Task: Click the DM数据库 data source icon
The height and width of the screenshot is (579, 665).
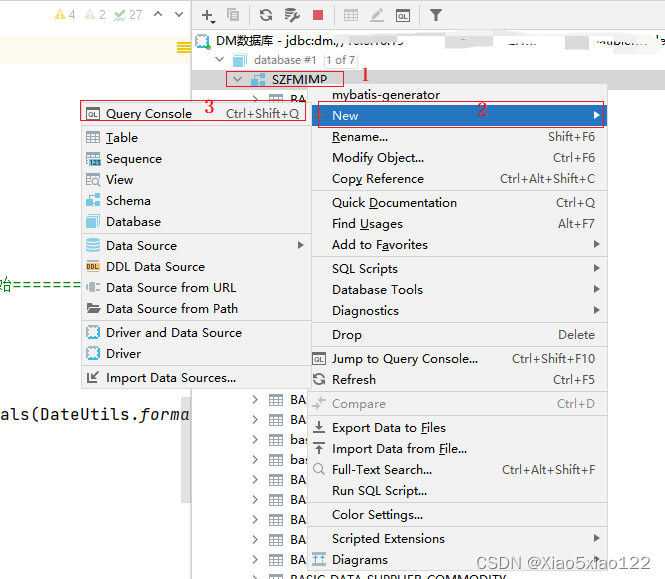Action: click(203, 41)
